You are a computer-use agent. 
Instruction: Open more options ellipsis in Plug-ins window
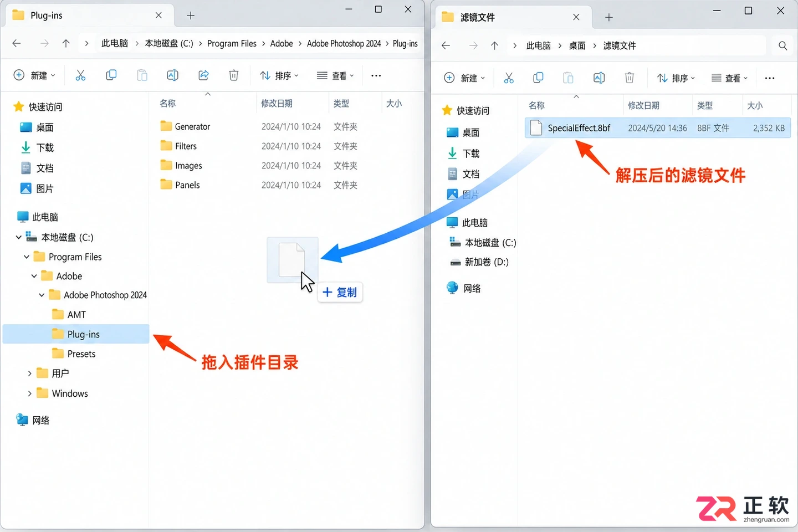[x=376, y=75]
